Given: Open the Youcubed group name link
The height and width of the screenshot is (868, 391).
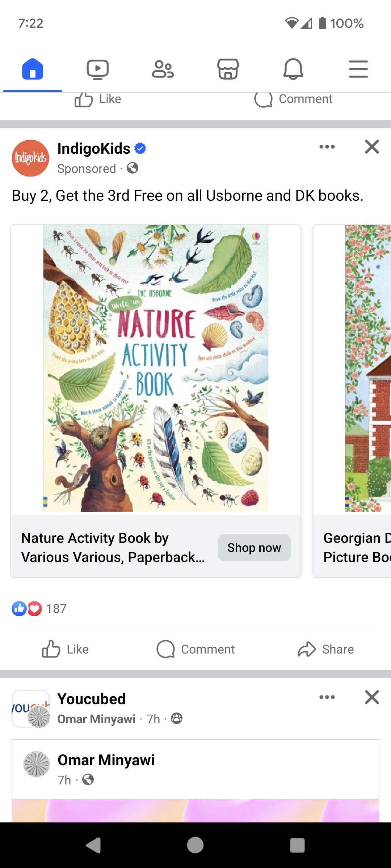Looking at the screenshot, I should click(92, 699).
